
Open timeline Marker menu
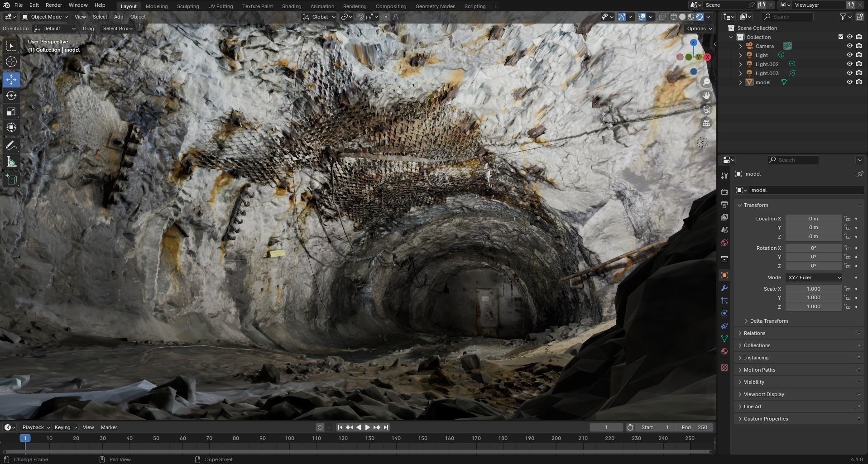pyautogui.click(x=109, y=427)
